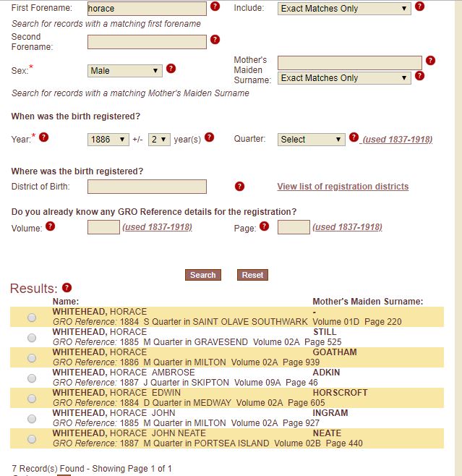The image size is (462, 476).
Task: Select Horace Ambrose Skipton record radio
Action: tap(32, 378)
